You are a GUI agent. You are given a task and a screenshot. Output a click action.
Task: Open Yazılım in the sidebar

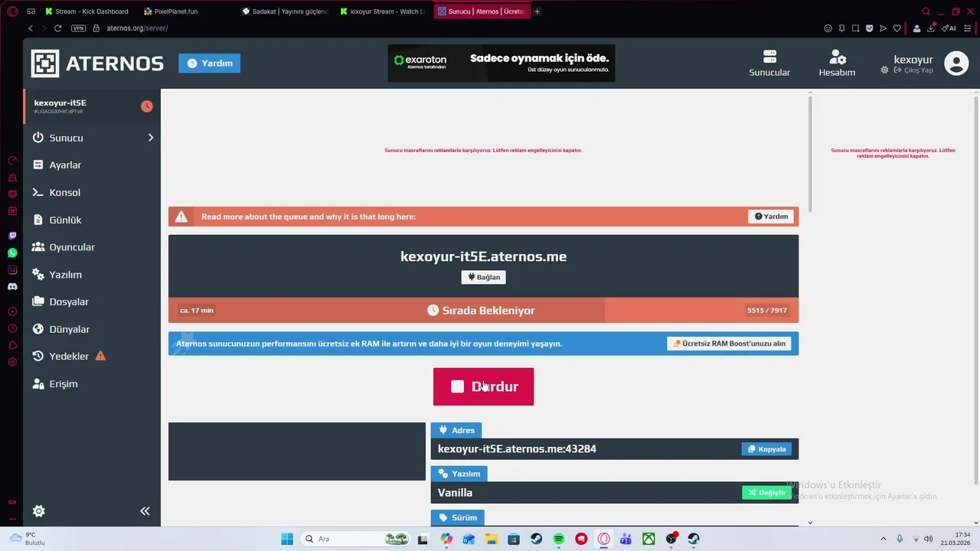(65, 275)
